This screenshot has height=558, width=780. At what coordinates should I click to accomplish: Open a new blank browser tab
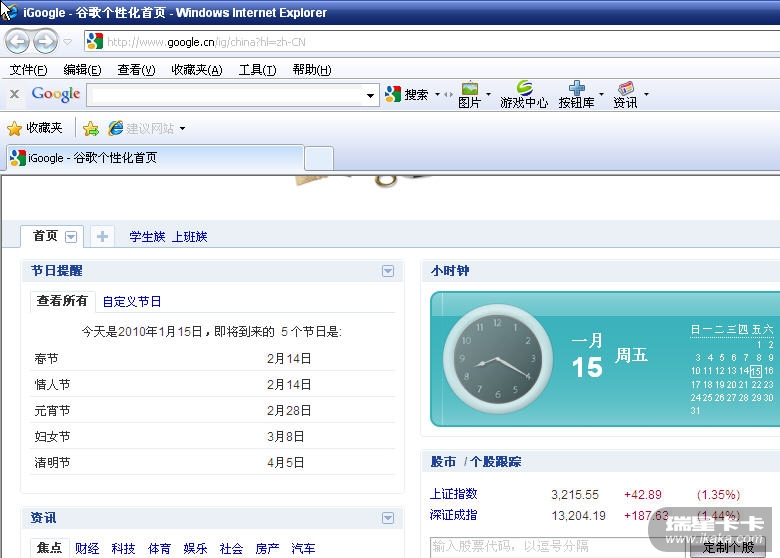[x=318, y=159]
